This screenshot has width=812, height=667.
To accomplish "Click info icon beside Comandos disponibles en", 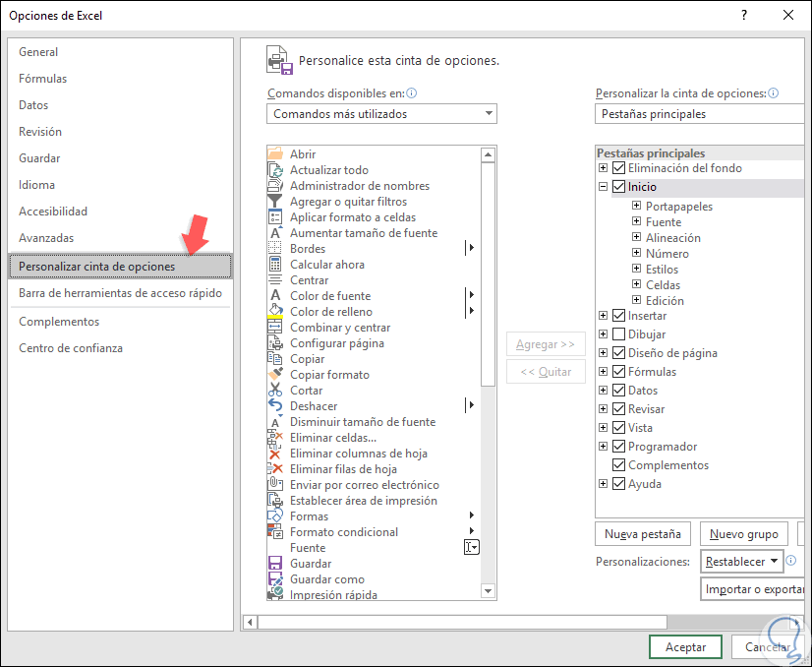I will 412,93.
